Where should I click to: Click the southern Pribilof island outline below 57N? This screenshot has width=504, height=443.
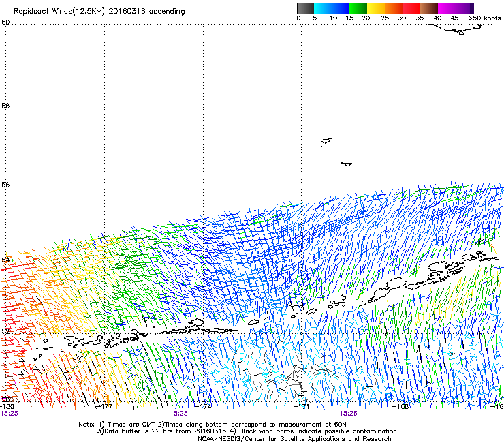347,164
